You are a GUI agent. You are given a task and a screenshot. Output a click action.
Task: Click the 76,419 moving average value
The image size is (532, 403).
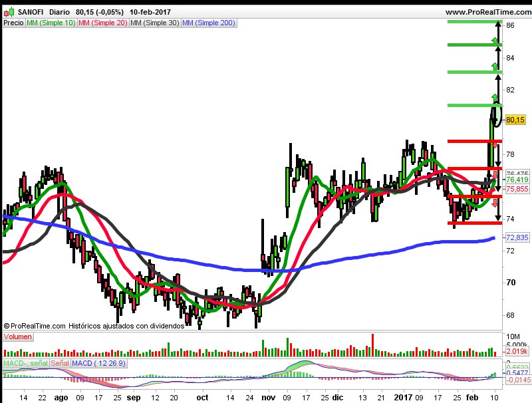(x=517, y=180)
